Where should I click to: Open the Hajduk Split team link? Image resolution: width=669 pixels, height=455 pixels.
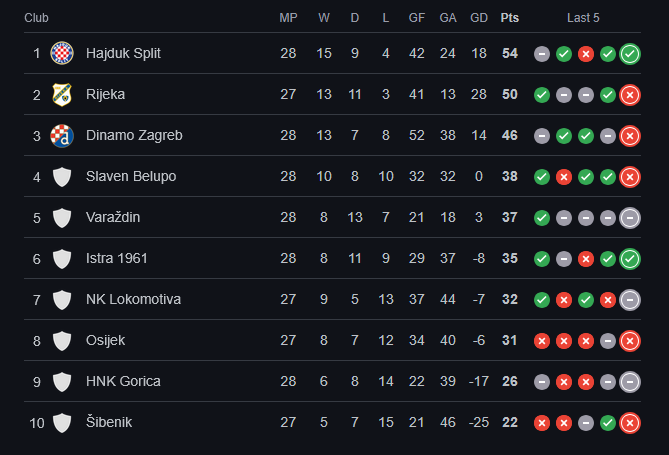(123, 53)
